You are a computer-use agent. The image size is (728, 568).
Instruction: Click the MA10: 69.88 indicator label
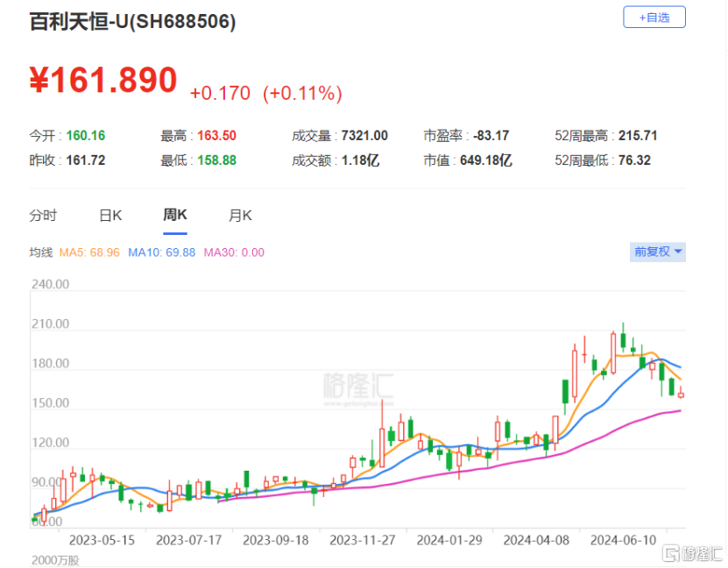(x=161, y=252)
